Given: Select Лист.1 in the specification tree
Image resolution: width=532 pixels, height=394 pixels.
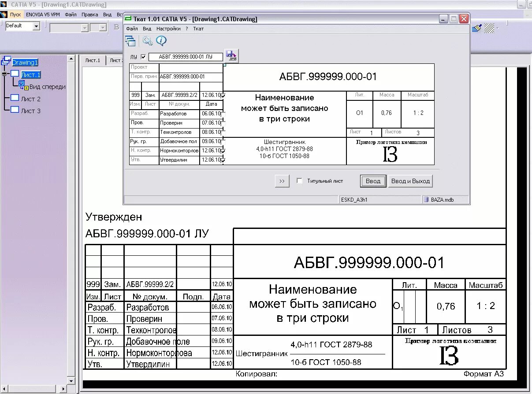Looking at the screenshot, I should click(x=31, y=74).
